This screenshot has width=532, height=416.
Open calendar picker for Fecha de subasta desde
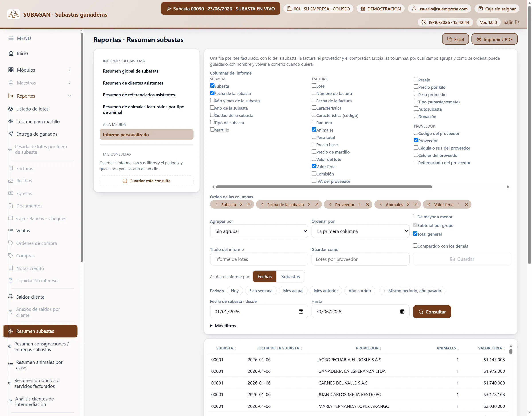[x=301, y=312]
